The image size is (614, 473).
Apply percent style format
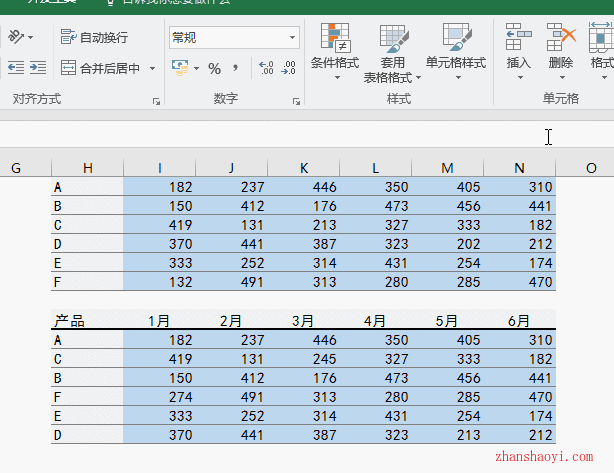click(x=214, y=69)
